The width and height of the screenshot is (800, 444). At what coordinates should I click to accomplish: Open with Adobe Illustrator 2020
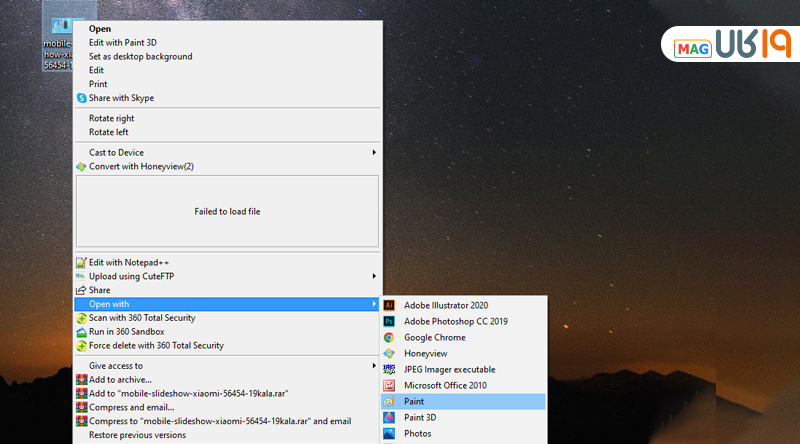click(x=464, y=305)
